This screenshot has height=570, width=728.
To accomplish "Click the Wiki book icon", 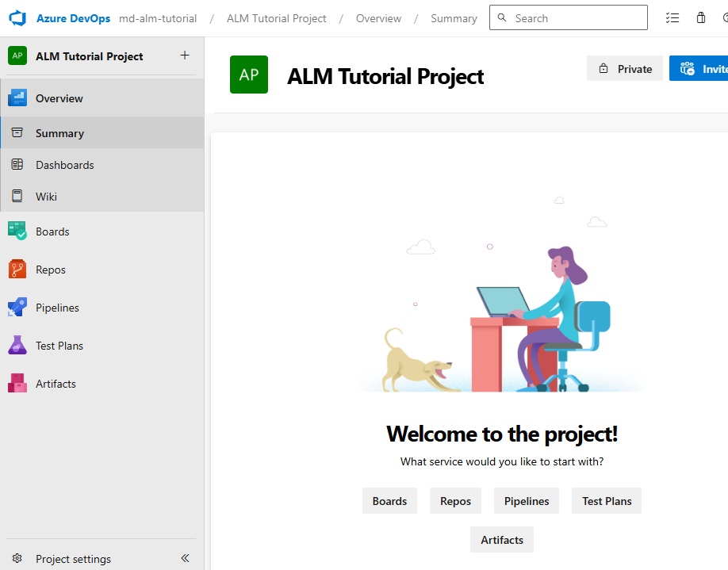I will [17, 196].
